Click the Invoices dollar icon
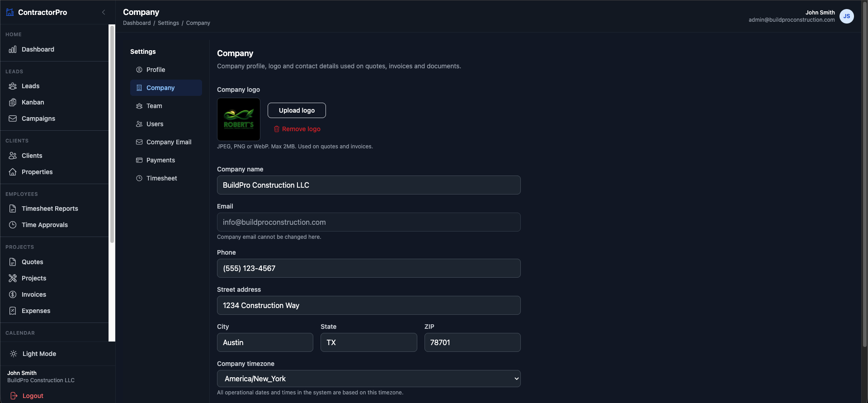The height and width of the screenshot is (403, 868). click(13, 294)
